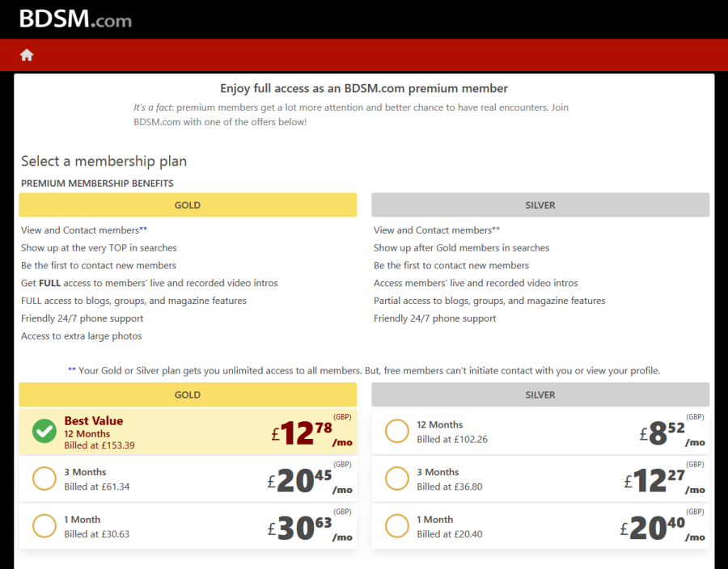Click Silver 'View and Contact members**' line
The height and width of the screenshot is (569, 728).
click(x=437, y=230)
